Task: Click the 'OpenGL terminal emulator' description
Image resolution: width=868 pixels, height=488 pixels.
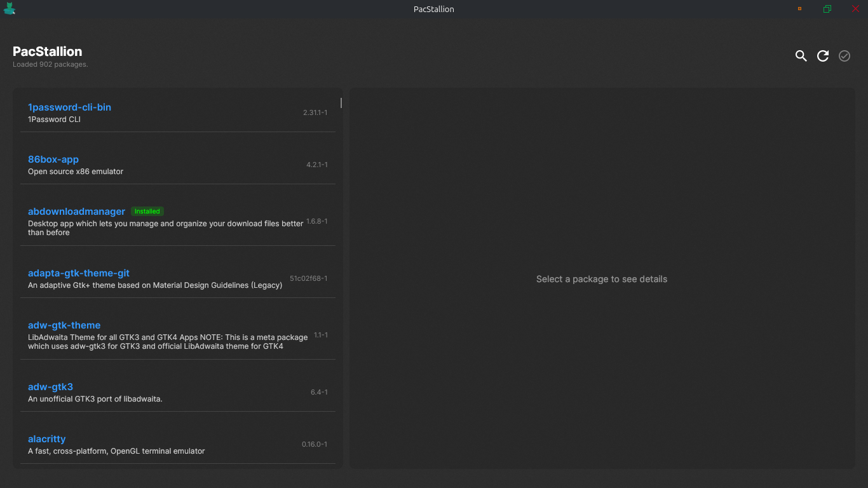Action: 116,451
